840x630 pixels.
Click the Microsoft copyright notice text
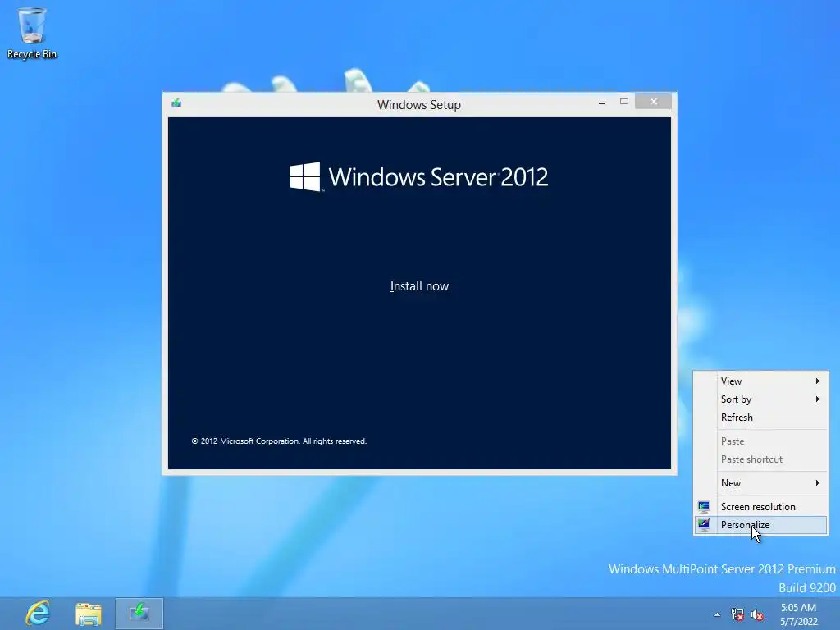279,441
